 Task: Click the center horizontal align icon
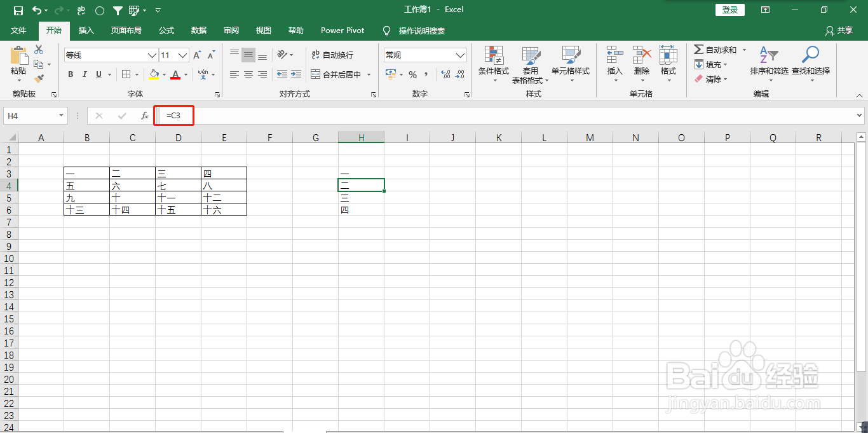tap(248, 74)
